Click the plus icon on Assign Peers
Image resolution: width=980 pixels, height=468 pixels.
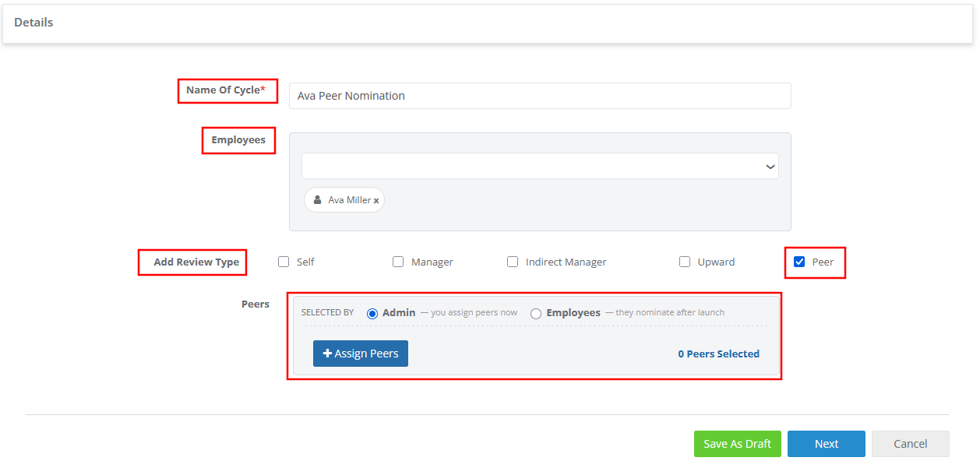click(x=327, y=354)
